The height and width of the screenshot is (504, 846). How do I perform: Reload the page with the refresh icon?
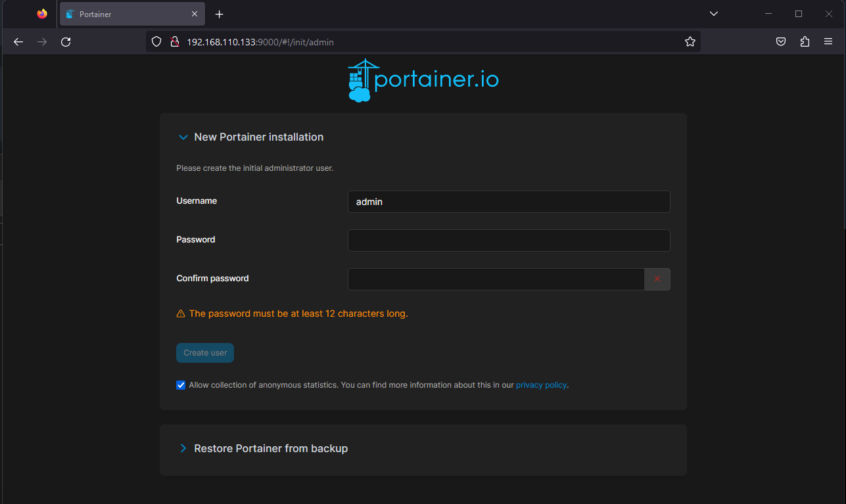pyautogui.click(x=66, y=42)
